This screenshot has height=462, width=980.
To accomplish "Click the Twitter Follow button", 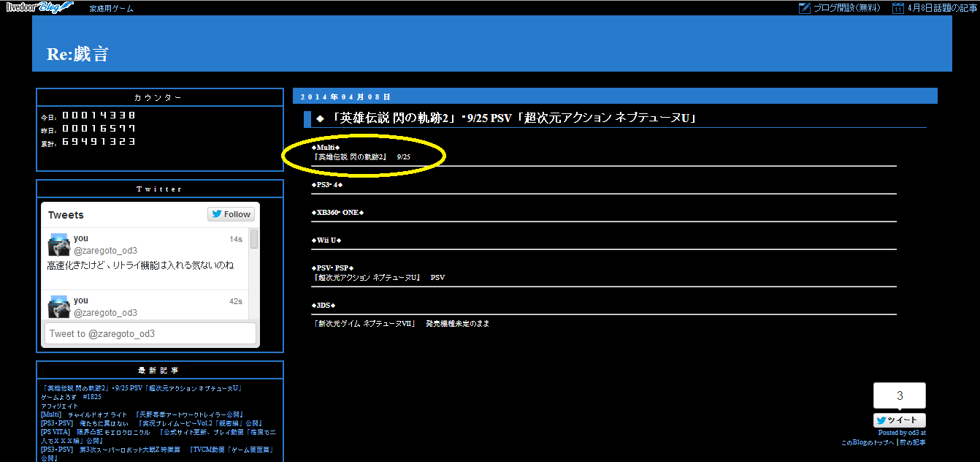I will coord(231,214).
